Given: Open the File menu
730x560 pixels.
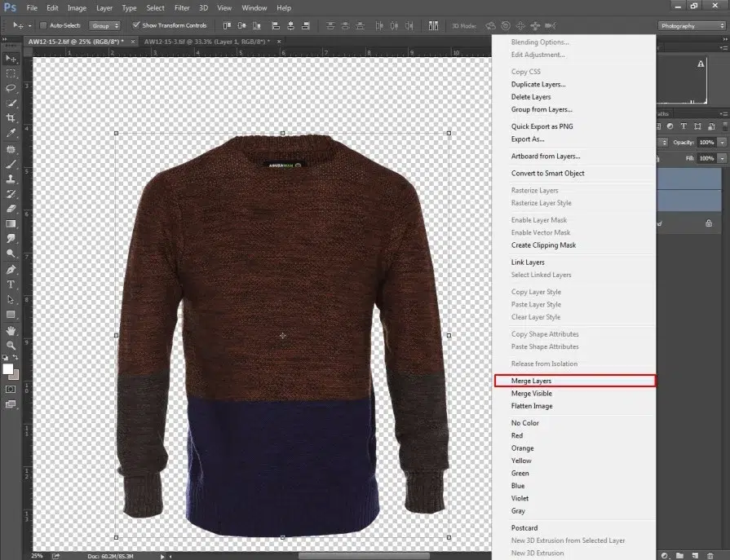Looking at the screenshot, I should [x=32, y=8].
